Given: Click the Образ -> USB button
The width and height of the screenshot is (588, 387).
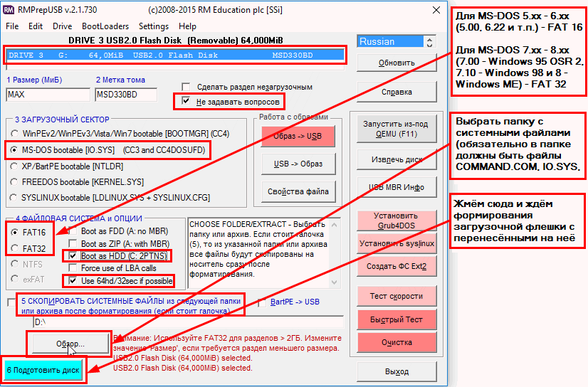Looking at the screenshot, I should click(x=298, y=136).
